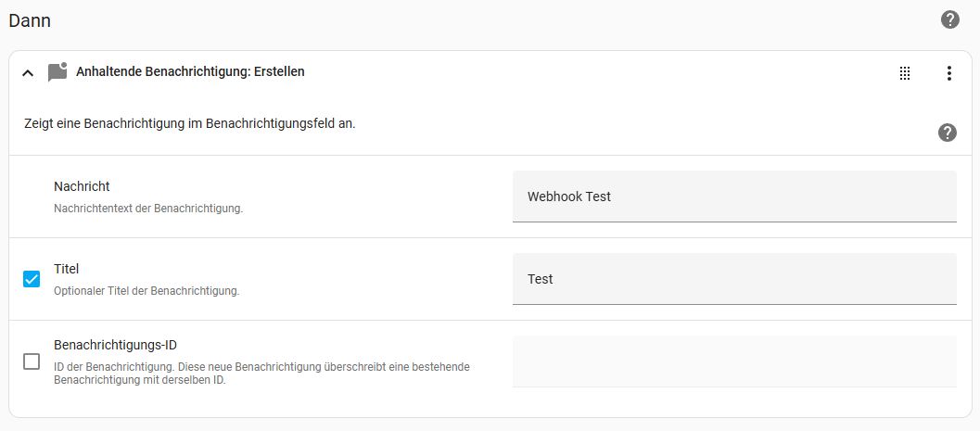The height and width of the screenshot is (431, 980).
Task: Click the helper text 'Nachrichtentext der Benachrichtigung'
Action: coord(148,208)
